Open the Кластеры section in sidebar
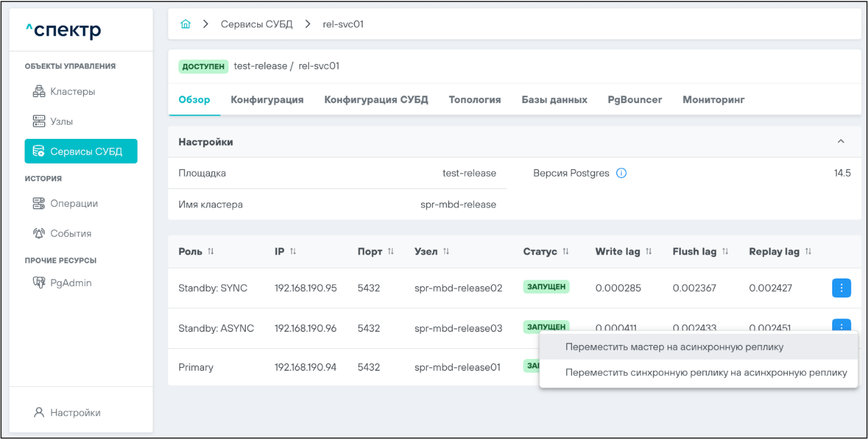 [x=72, y=92]
